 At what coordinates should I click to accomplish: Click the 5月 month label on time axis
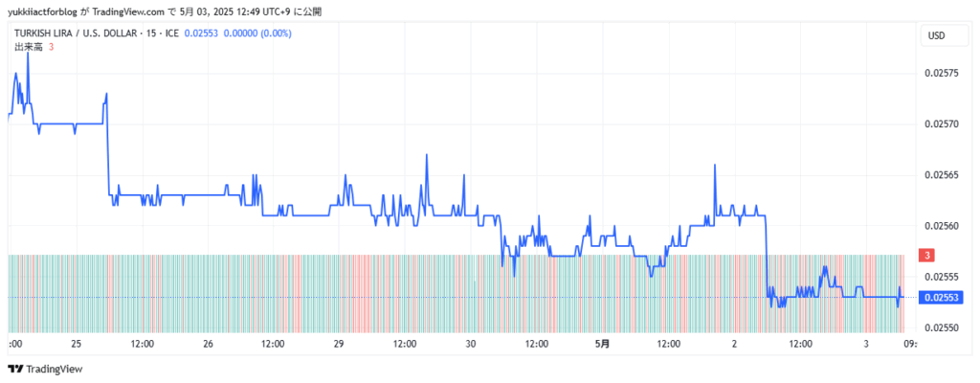coord(602,344)
